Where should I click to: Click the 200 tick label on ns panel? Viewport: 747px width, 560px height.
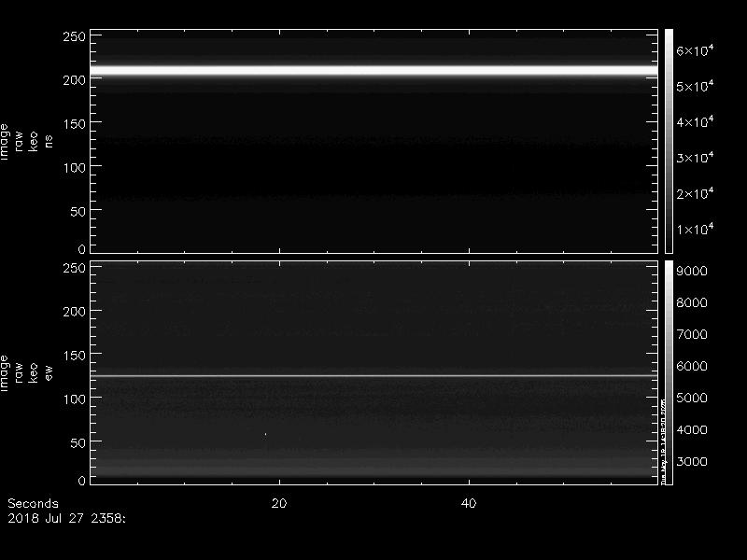75,80
